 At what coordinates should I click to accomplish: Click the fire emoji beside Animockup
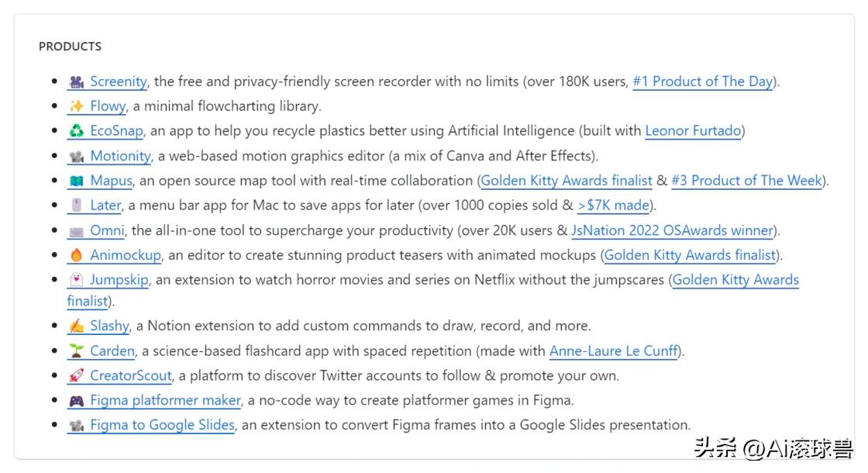76,255
